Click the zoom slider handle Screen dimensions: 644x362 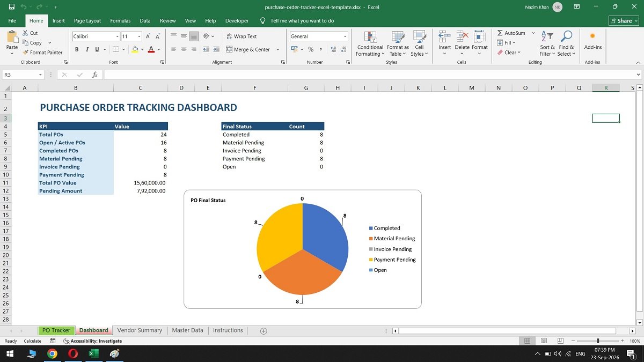pos(598,341)
